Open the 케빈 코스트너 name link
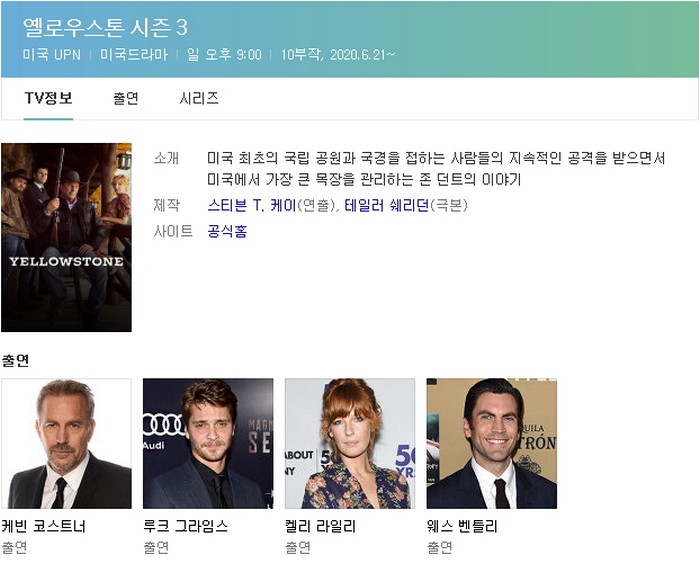 [43, 526]
